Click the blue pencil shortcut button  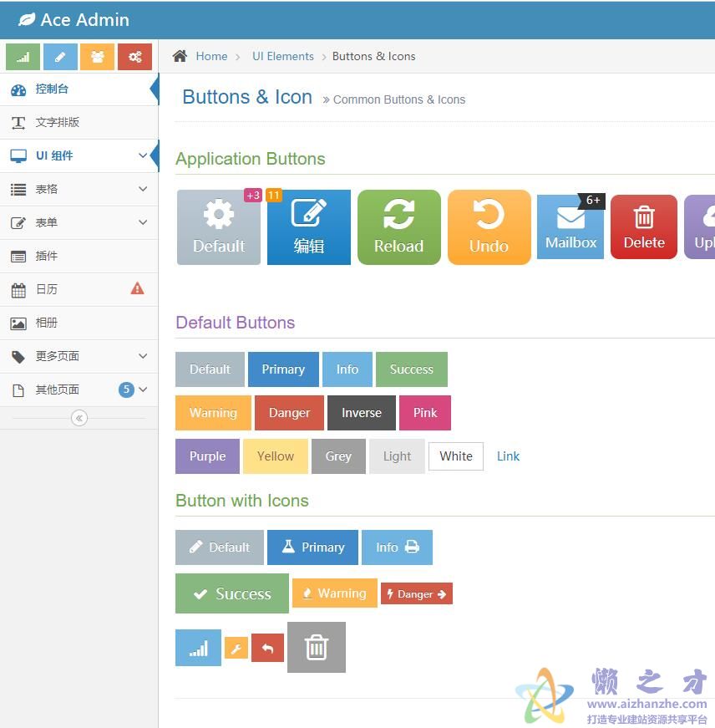click(60, 57)
